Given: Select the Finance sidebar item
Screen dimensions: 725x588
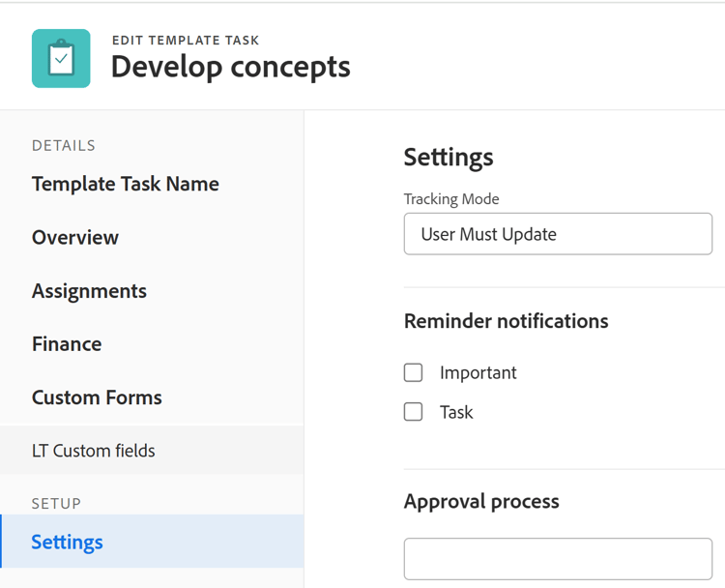Looking at the screenshot, I should 67,343.
